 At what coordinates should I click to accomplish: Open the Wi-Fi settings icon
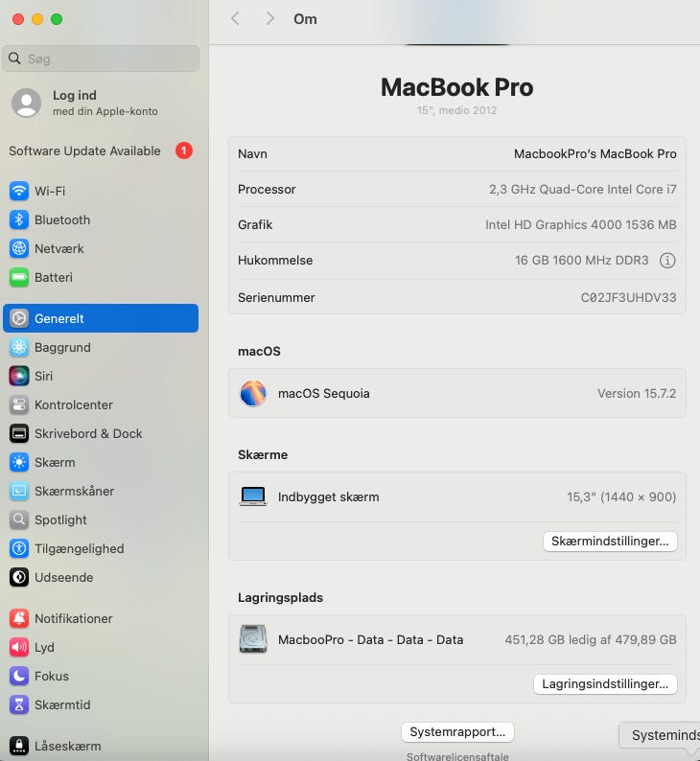click(19, 191)
